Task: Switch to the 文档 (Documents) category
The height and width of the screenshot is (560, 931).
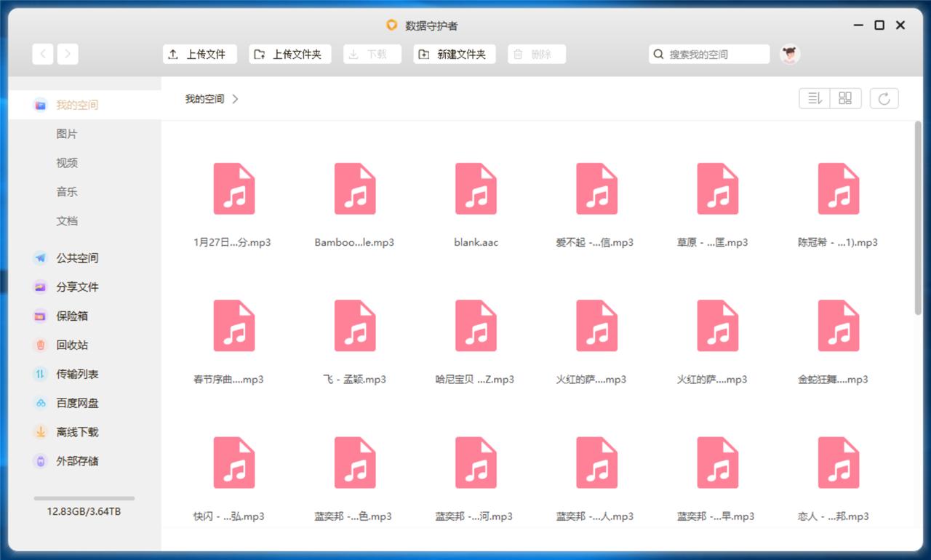Action: (66, 220)
